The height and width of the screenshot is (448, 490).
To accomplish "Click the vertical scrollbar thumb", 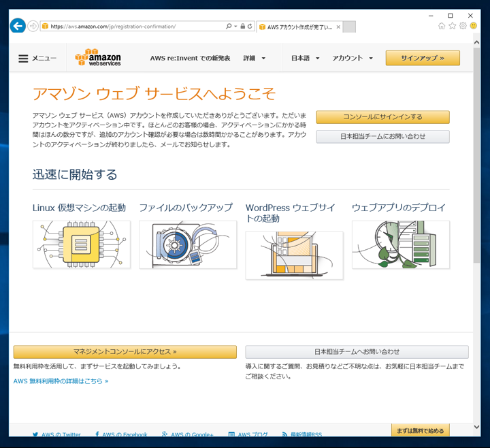I will tap(476, 155).
